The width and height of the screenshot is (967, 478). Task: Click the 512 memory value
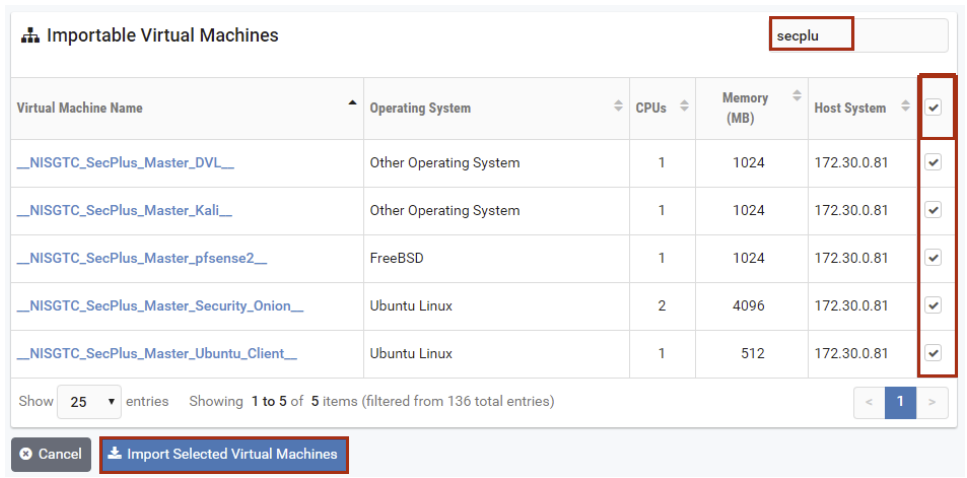[754, 353]
